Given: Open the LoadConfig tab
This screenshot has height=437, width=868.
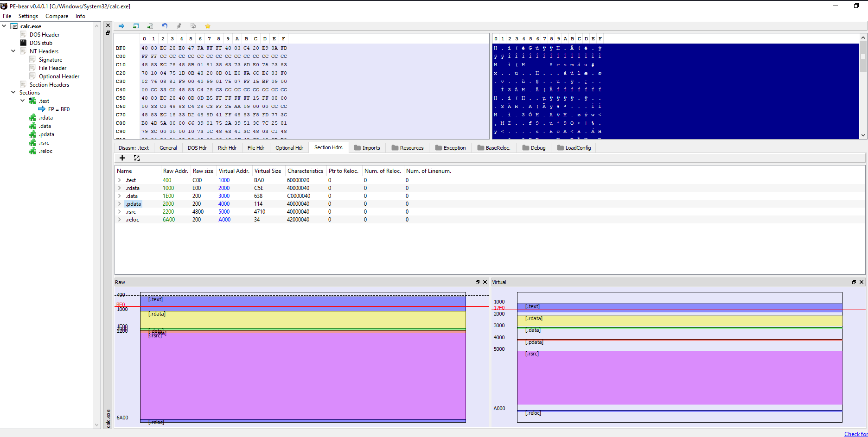Looking at the screenshot, I should (574, 148).
